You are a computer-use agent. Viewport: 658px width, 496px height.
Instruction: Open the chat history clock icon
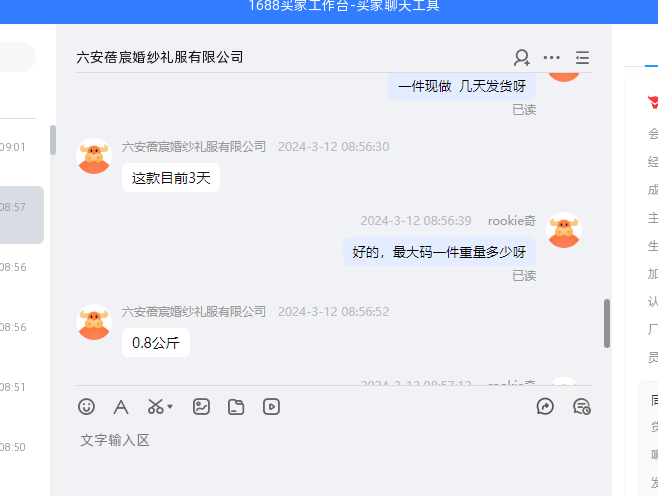pos(582,407)
